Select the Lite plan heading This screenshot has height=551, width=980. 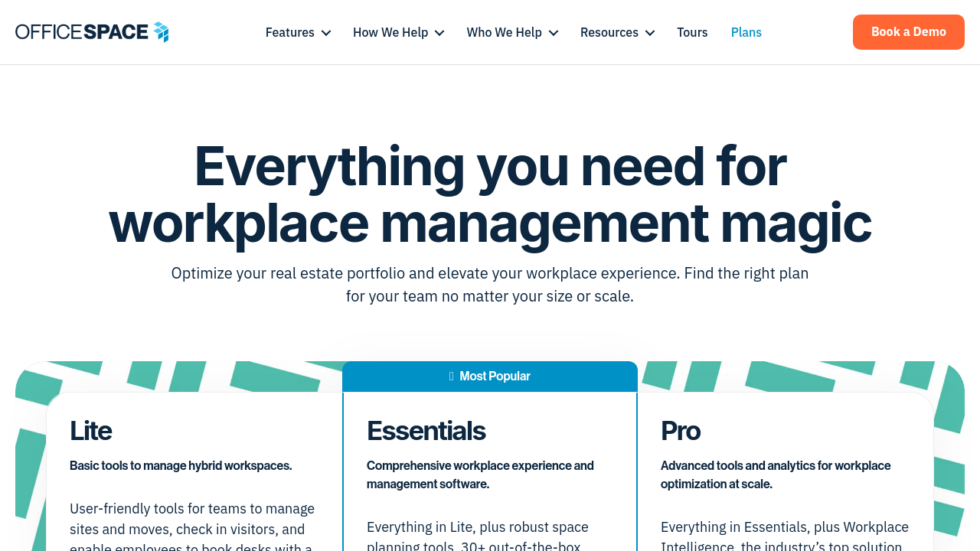90,431
